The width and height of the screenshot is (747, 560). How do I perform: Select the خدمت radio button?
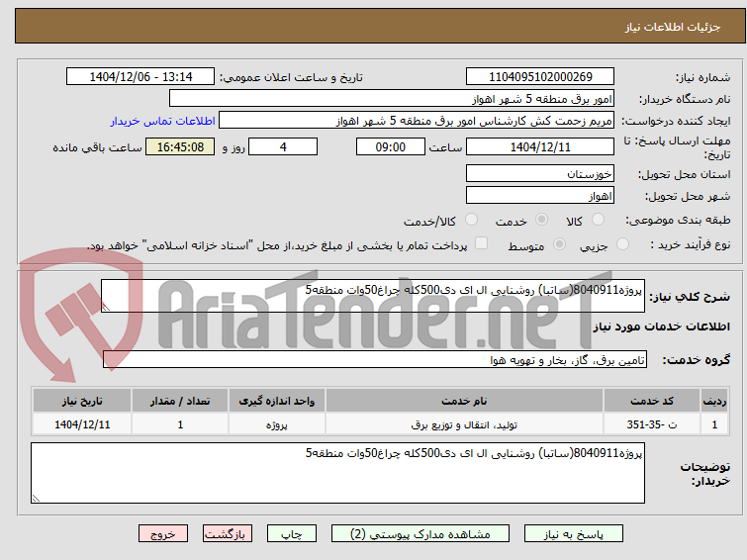pos(541,220)
